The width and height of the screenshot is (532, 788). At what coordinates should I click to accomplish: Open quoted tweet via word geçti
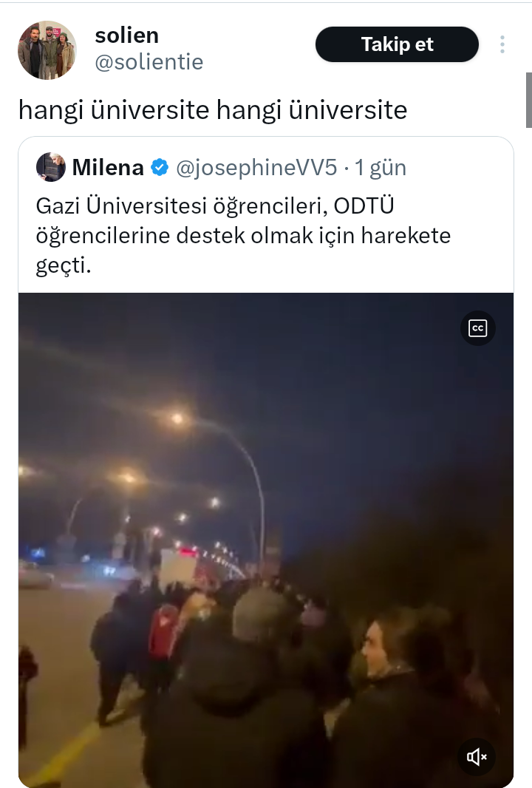tap(64, 265)
